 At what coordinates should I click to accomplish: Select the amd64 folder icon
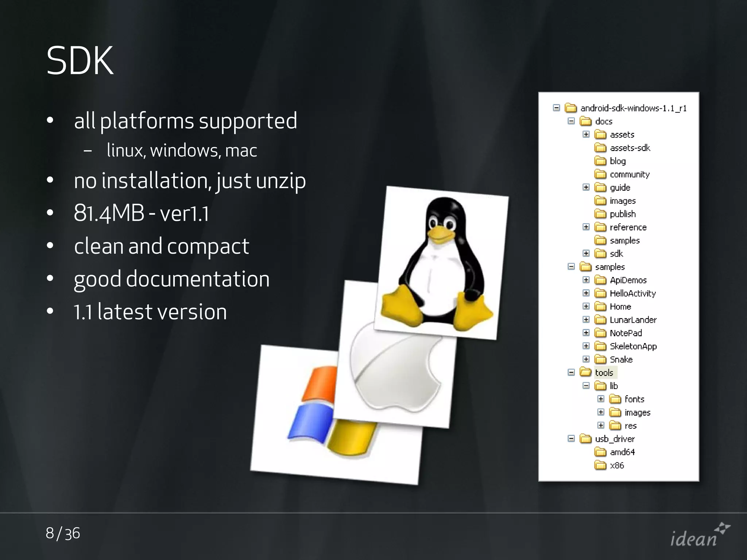point(600,452)
